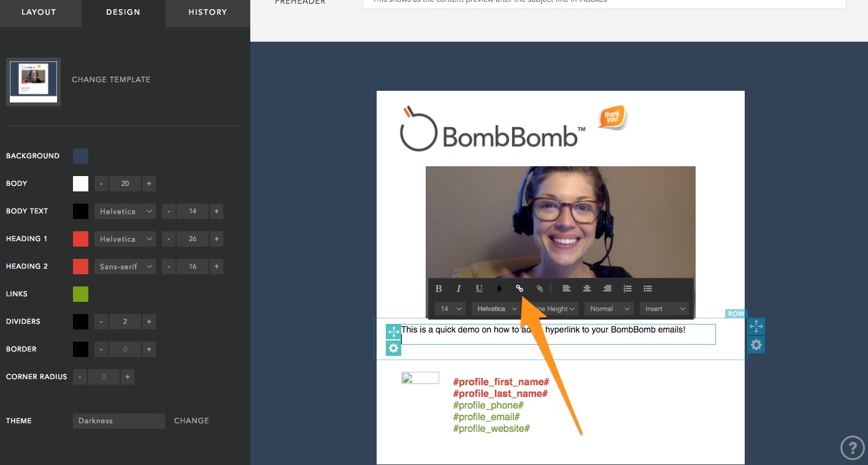The height and width of the screenshot is (465, 868).
Task: Decrease the Dividers thickness
Action: point(101,321)
